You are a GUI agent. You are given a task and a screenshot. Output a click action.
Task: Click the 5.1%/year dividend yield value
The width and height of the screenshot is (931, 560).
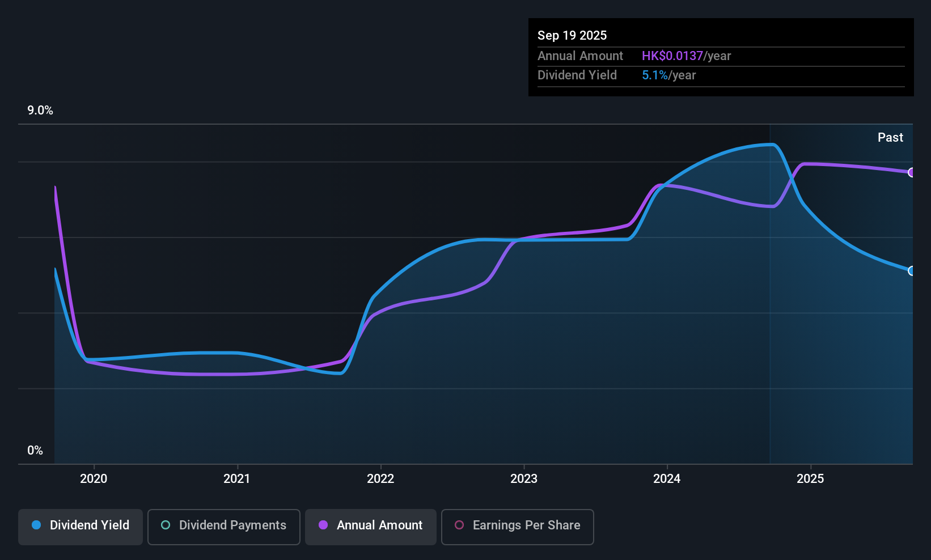pyautogui.click(x=668, y=75)
